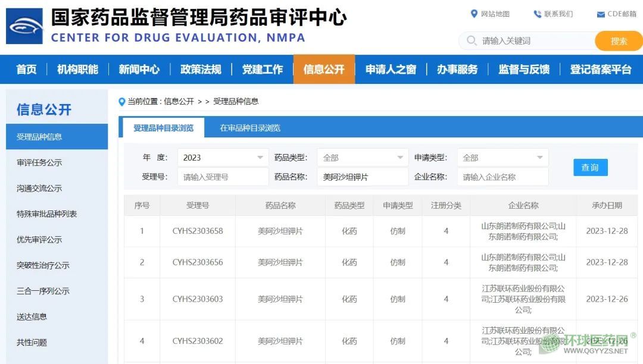643x364 pixels.
Task: Open 审评任务公示 in the sidebar
Action: (x=39, y=162)
